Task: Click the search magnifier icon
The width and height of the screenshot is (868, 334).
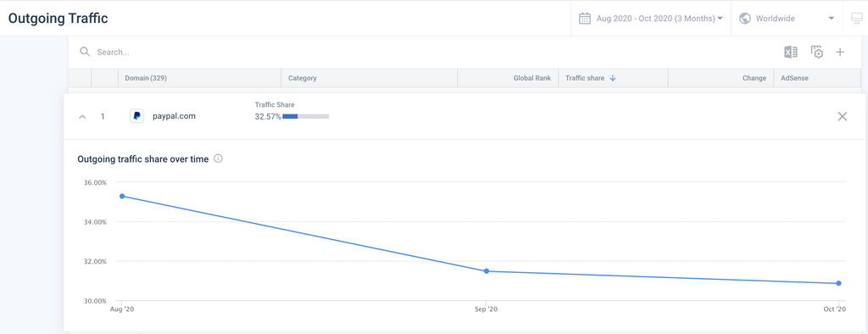Action: (85, 52)
